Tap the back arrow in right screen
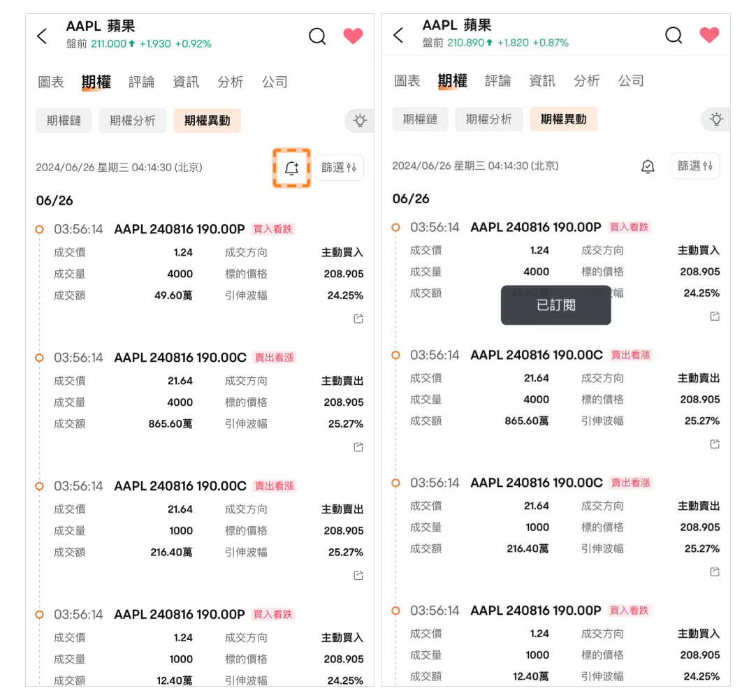The height and width of the screenshot is (700, 749). pyautogui.click(x=398, y=35)
